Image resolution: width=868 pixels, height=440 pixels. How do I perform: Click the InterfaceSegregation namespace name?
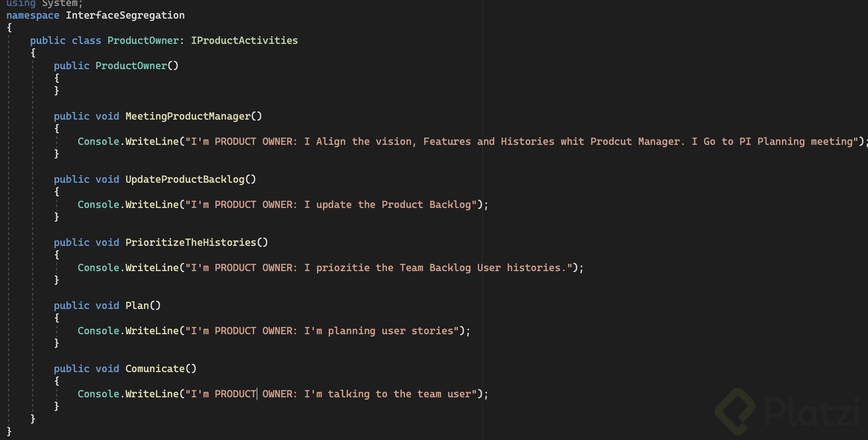(x=125, y=15)
